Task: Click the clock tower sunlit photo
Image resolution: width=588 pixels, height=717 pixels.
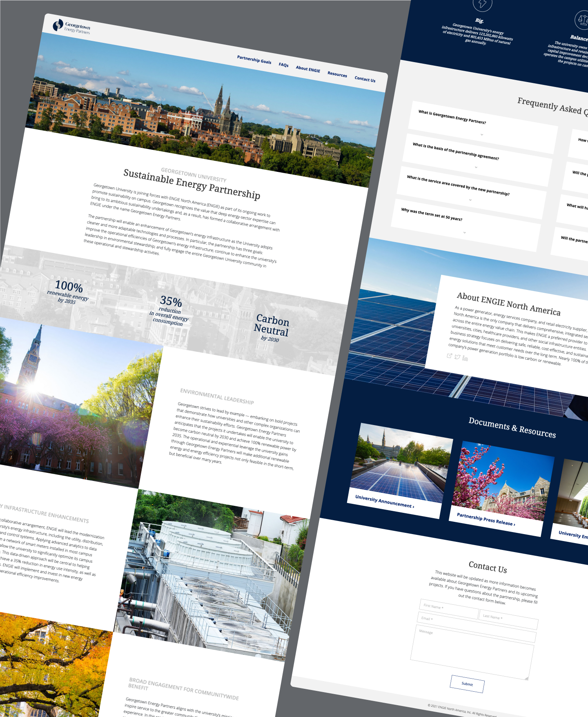Action: (x=78, y=402)
